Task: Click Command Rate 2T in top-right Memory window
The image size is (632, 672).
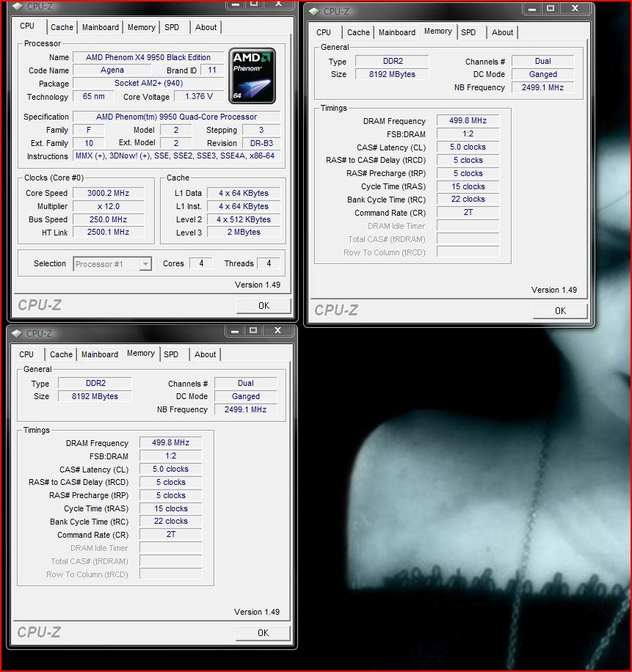Action: [468, 213]
